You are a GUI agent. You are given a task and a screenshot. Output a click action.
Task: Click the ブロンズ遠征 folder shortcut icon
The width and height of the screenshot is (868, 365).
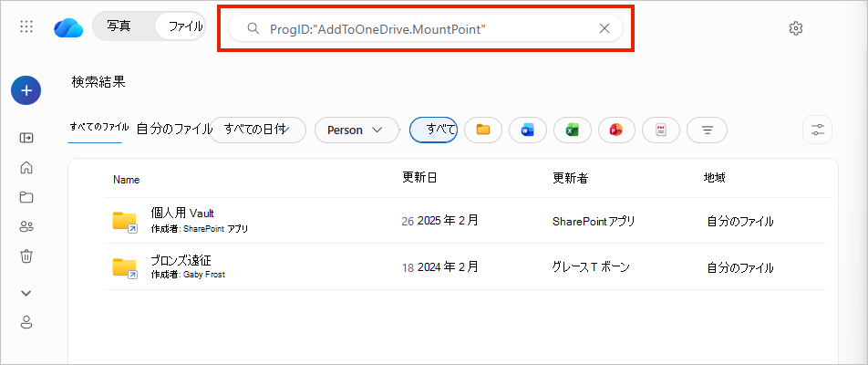[125, 268]
